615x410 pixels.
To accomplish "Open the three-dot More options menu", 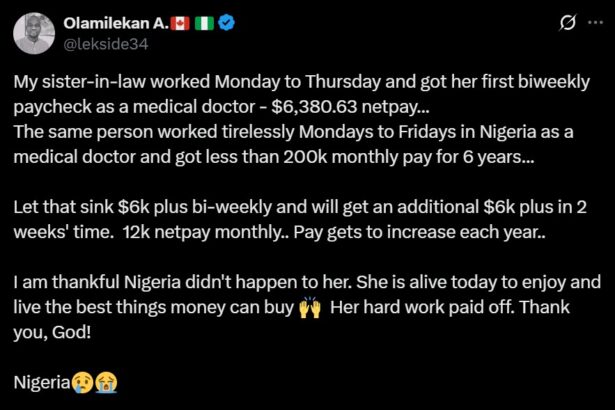I will [x=596, y=23].
